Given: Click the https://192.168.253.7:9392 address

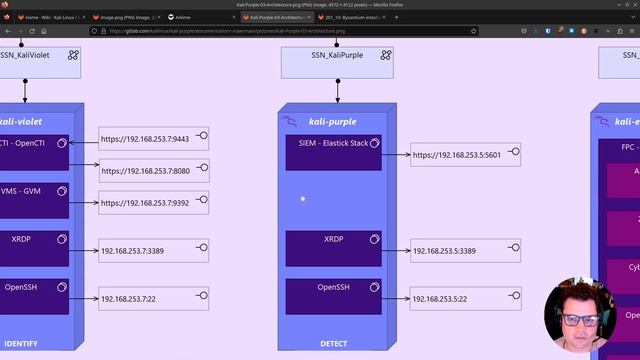Looking at the screenshot, I should coord(145,203).
